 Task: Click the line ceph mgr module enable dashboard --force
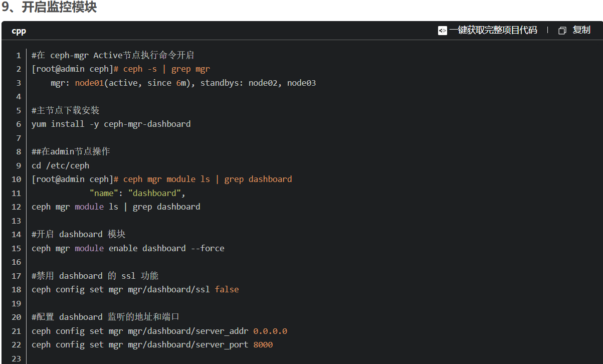click(128, 249)
